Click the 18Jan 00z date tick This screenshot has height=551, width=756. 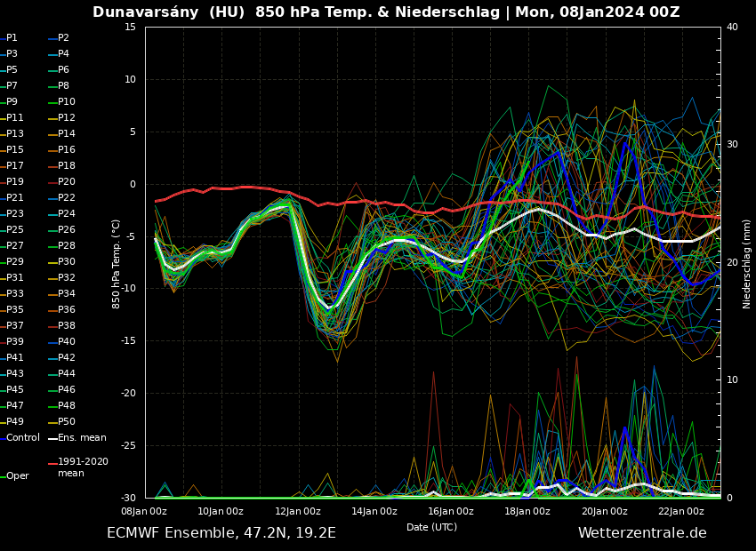527,511
